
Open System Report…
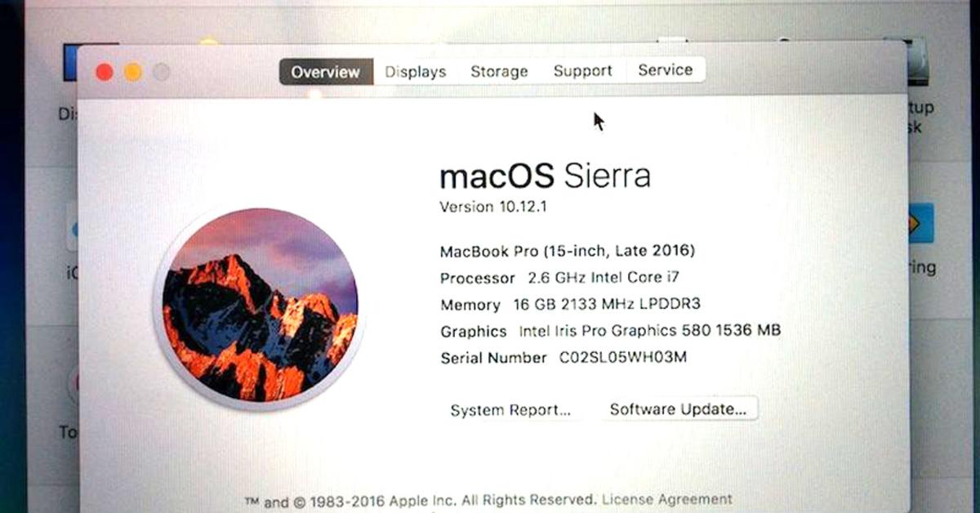click(x=510, y=410)
